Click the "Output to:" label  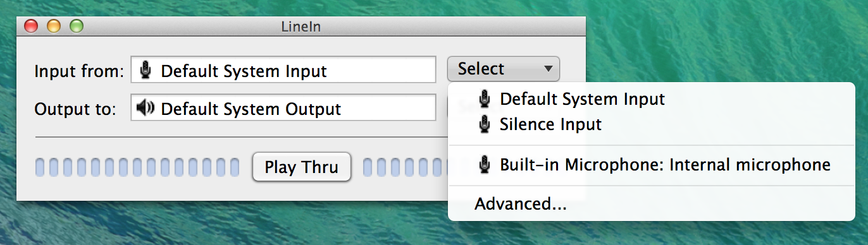[75, 109]
